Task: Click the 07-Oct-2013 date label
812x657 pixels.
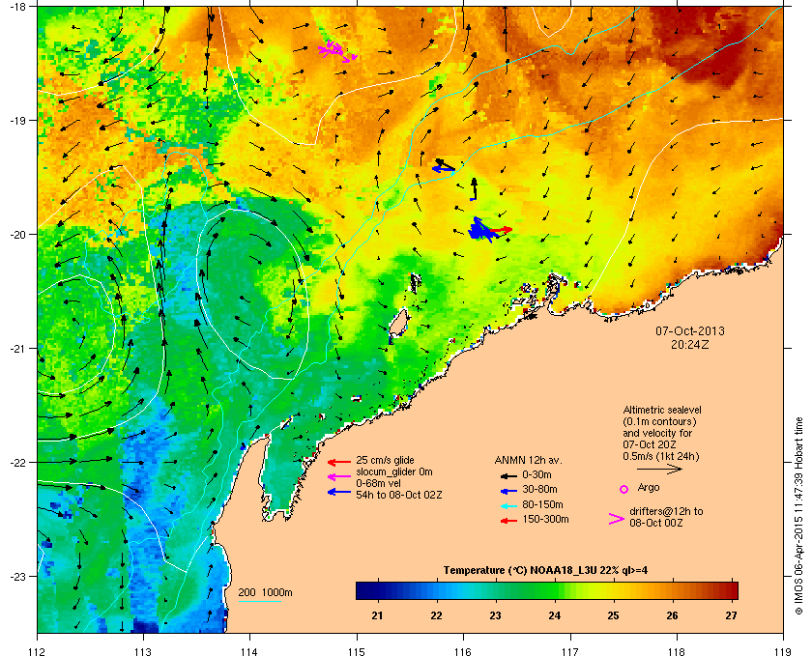Action: click(x=690, y=330)
